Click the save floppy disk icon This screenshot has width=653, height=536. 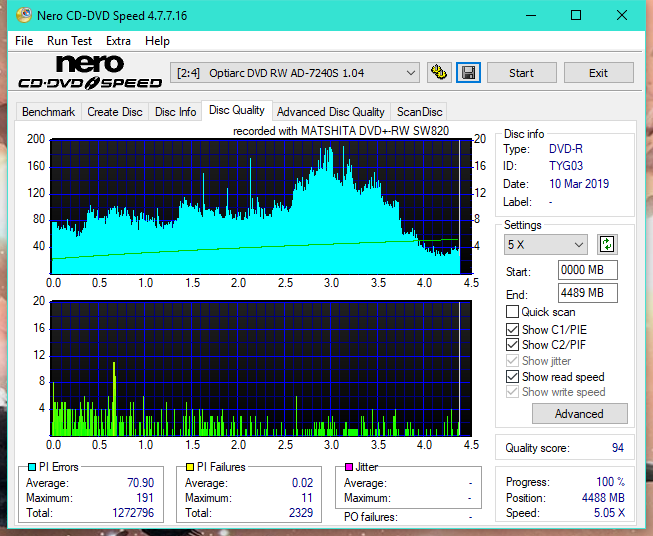pos(469,73)
